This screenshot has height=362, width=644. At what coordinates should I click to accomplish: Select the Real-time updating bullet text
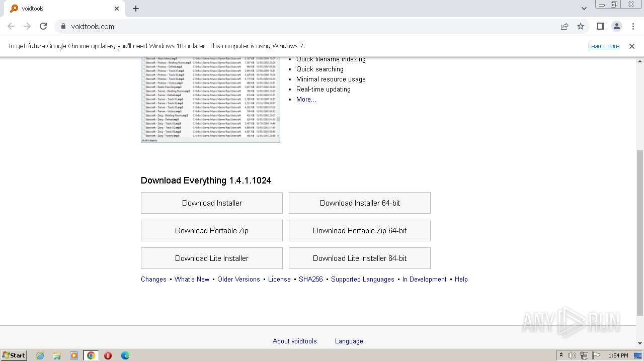coord(324,89)
